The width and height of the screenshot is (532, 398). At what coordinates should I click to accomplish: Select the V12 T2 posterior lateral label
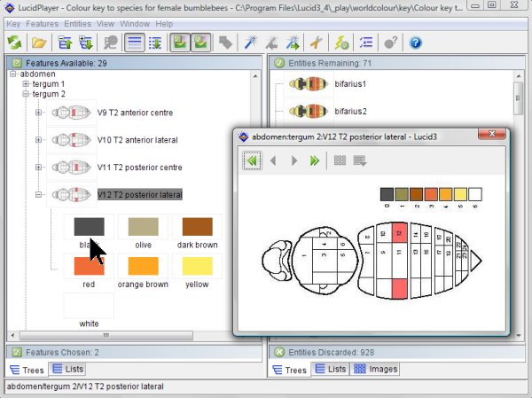click(140, 194)
